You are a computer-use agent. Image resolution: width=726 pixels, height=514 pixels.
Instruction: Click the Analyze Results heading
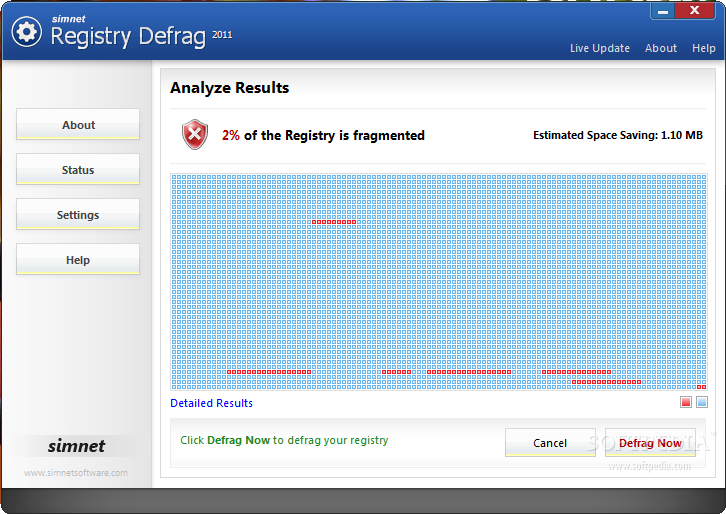(230, 88)
